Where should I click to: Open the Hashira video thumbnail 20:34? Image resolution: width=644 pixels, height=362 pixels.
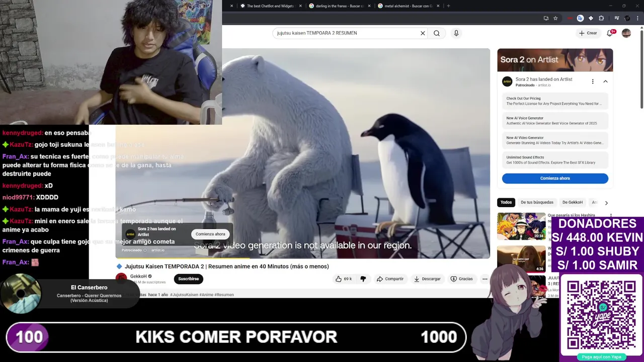521,226
